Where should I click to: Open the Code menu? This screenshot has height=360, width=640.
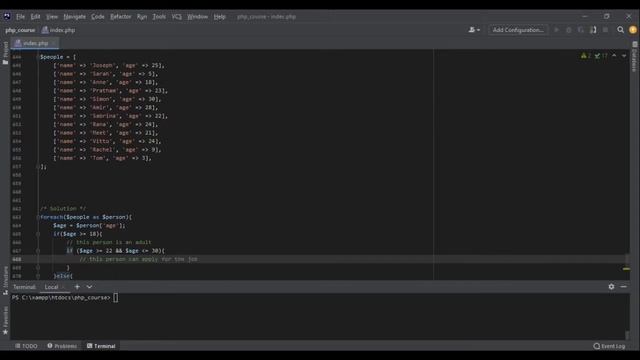tap(98, 17)
